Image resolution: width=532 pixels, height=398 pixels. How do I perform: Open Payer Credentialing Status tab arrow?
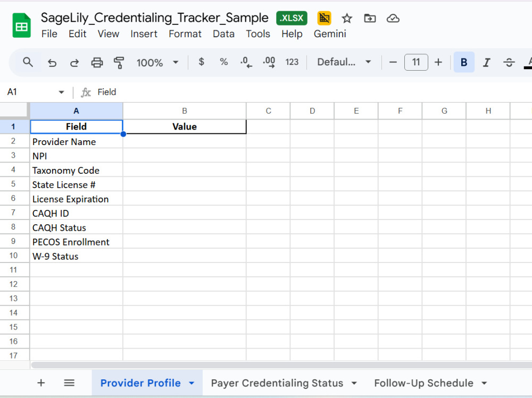click(x=354, y=383)
